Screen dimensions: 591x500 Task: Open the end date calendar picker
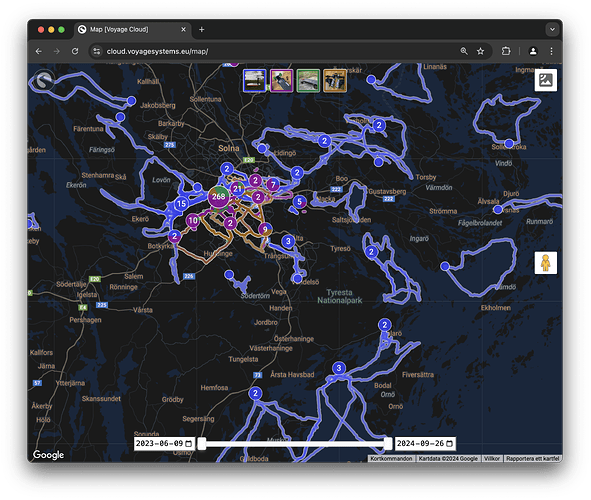[449, 443]
